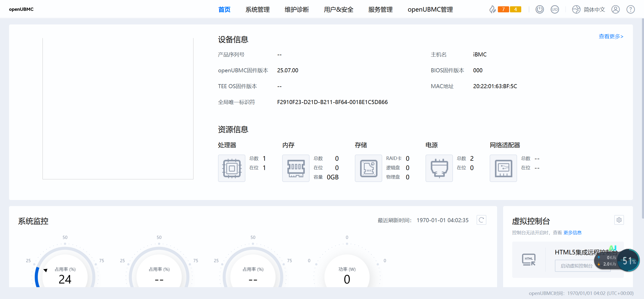Click the 51% floating speed widget
The image size is (644, 299).
[x=629, y=260]
